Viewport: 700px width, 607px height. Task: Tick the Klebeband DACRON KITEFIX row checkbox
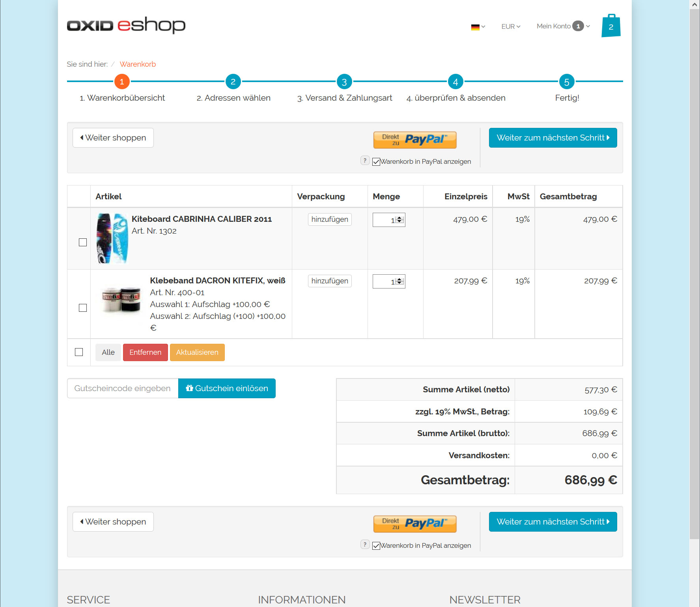pos(83,308)
